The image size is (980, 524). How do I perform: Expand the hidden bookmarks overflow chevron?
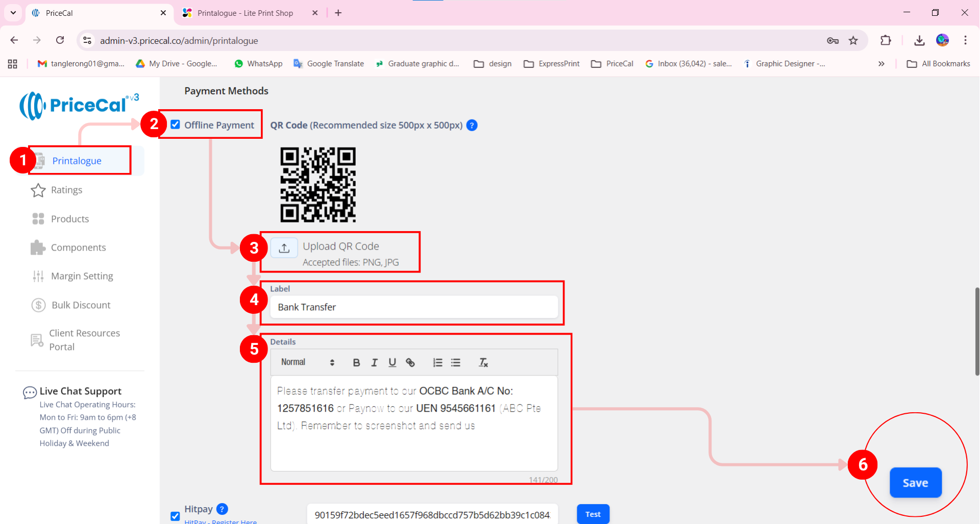(x=881, y=64)
